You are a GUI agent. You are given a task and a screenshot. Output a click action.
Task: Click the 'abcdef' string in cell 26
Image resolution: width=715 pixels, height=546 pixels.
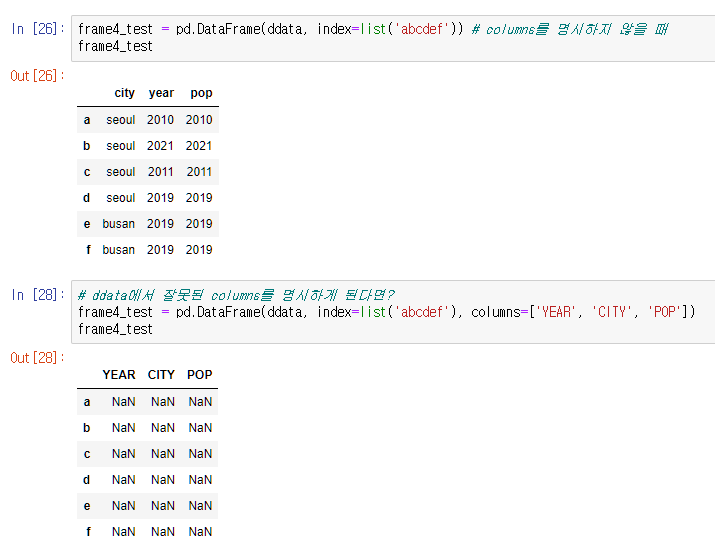422,29
